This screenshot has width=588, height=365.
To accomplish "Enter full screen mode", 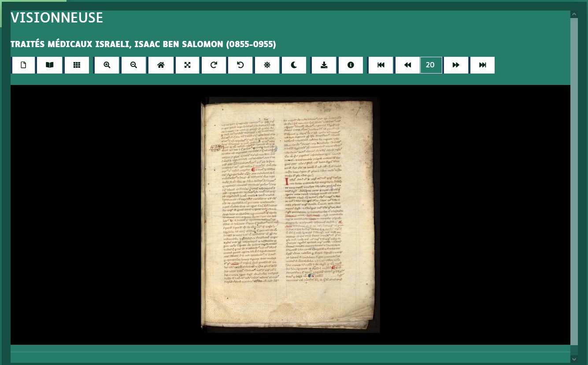I will click(x=187, y=65).
